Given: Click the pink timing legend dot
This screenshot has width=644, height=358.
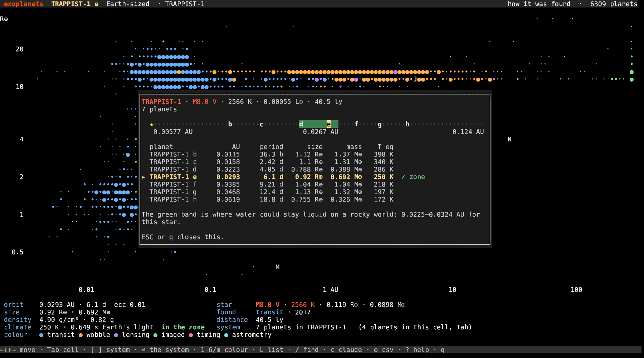Looking at the screenshot, I should point(191,335).
